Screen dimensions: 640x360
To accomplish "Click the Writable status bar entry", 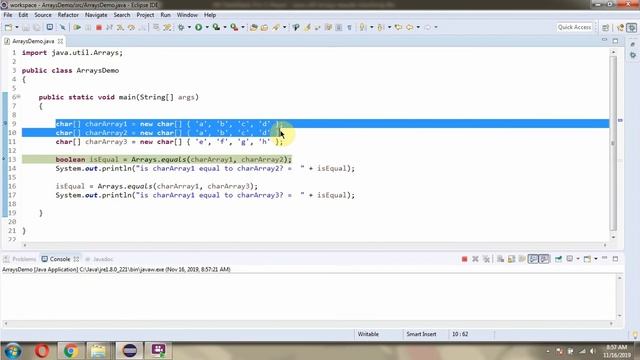I will coord(368,334).
